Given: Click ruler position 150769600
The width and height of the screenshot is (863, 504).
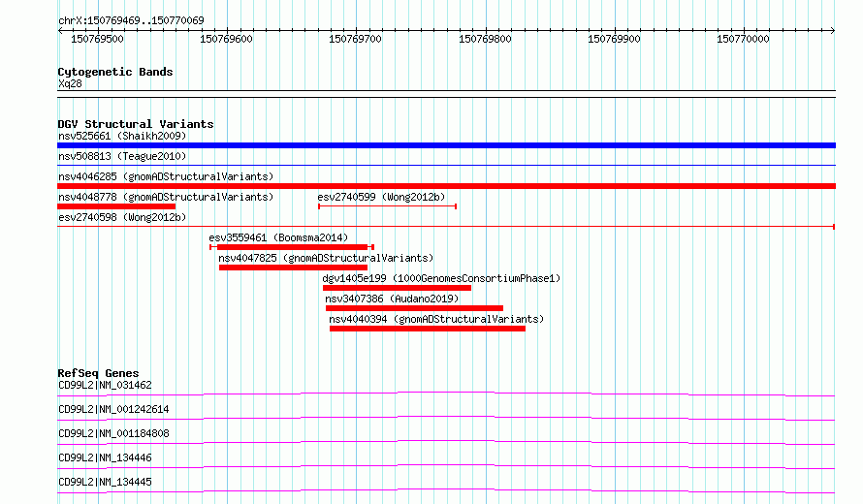Looking at the screenshot, I should [226, 39].
